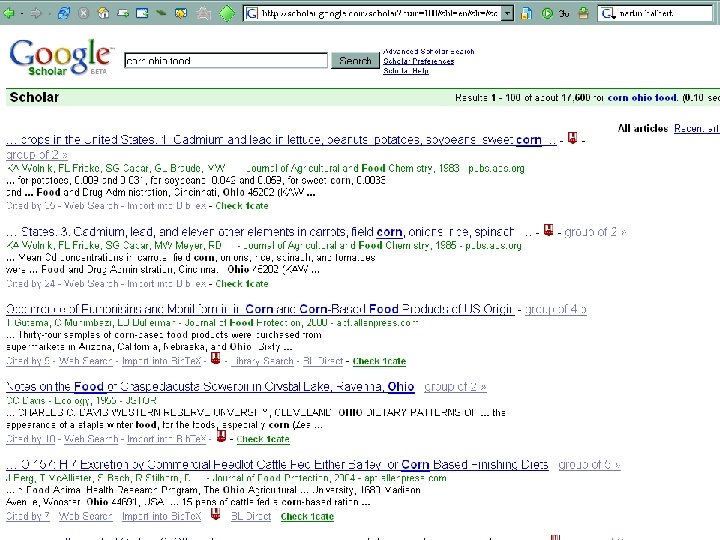Click the browser toolbar search box

point(664,13)
